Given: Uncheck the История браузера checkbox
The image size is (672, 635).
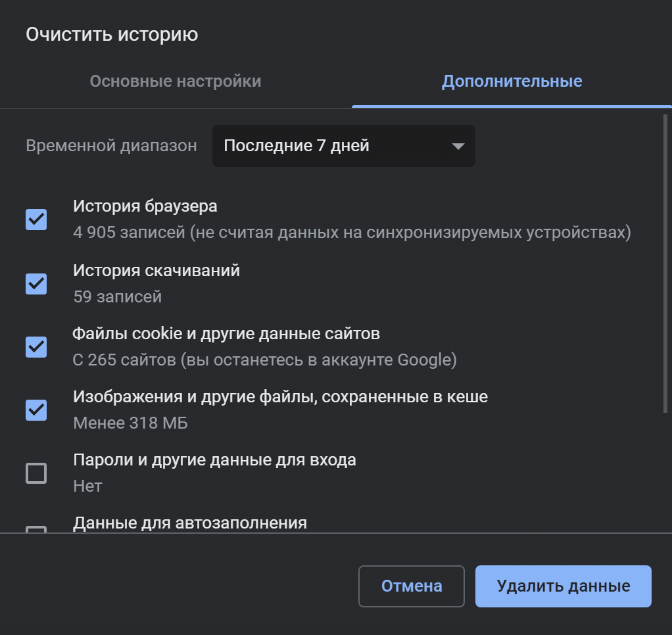Looking at the screenshot, I should [x=36, y=219].
